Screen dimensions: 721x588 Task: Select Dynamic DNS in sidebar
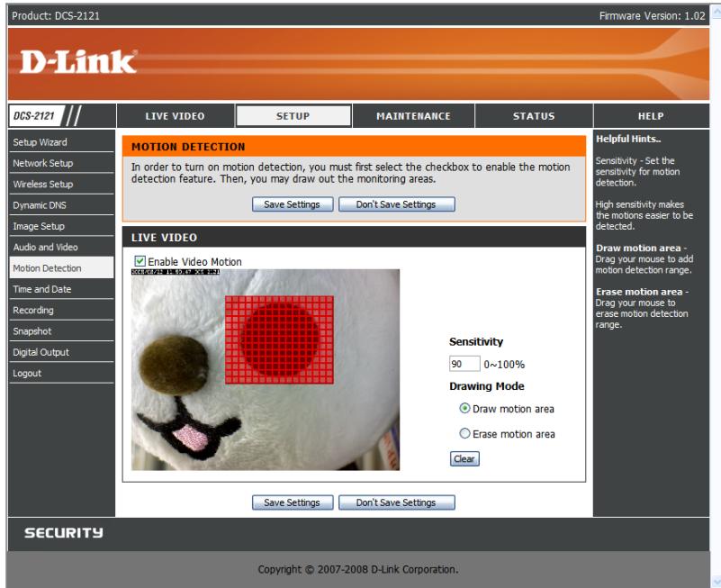[x=61, y=205]
